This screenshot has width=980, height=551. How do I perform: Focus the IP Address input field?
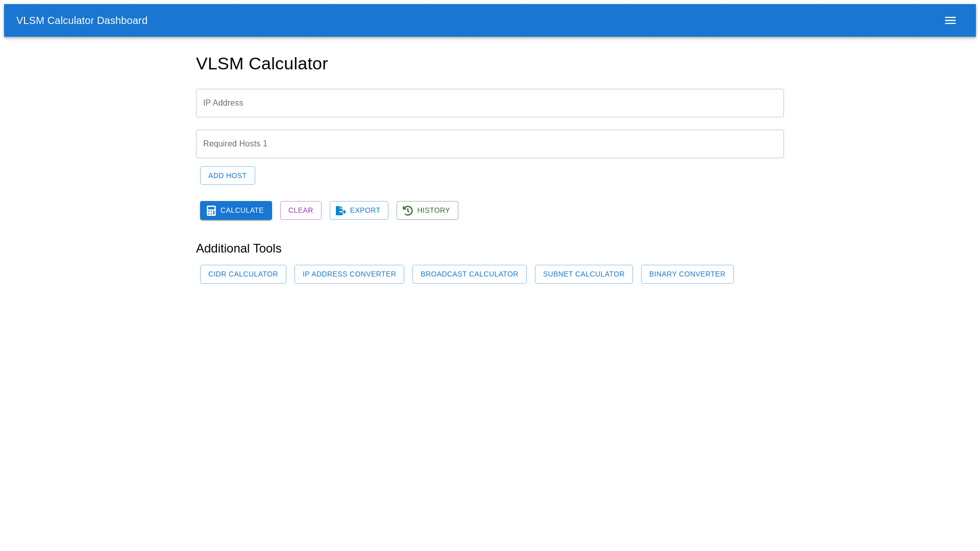pos(489,103)
